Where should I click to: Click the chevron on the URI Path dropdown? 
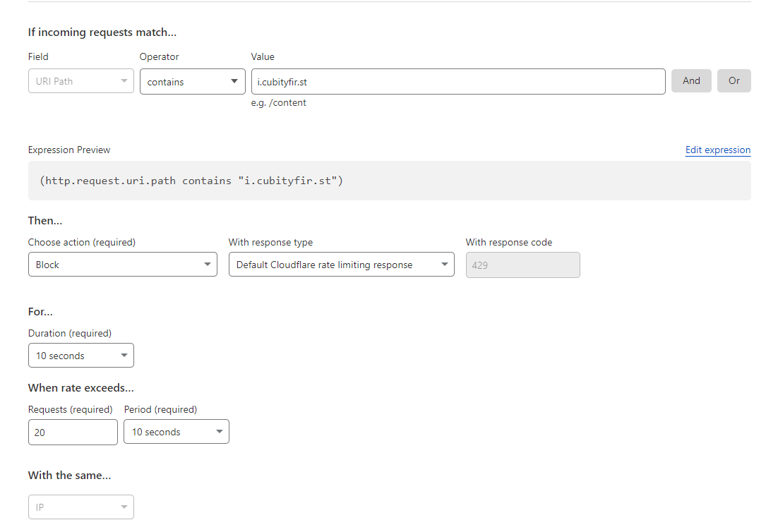point(125,81)
